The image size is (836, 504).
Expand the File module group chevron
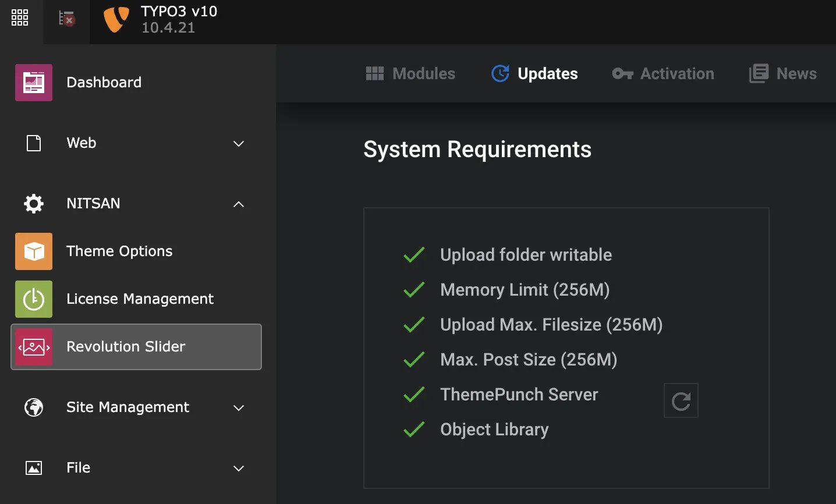[x=239, y=468]
